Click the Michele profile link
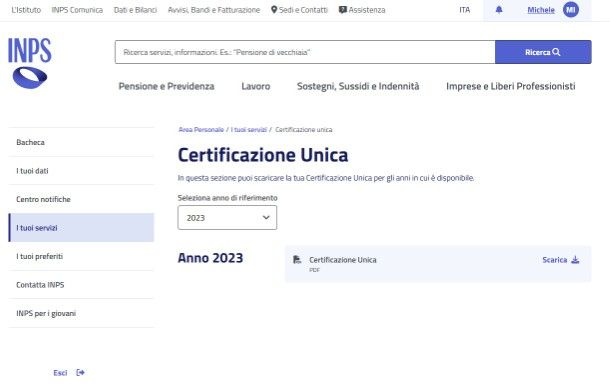Image resolution: width=610 pixels, height=392 pixels. pyautogui.click(x=541, y=10)
